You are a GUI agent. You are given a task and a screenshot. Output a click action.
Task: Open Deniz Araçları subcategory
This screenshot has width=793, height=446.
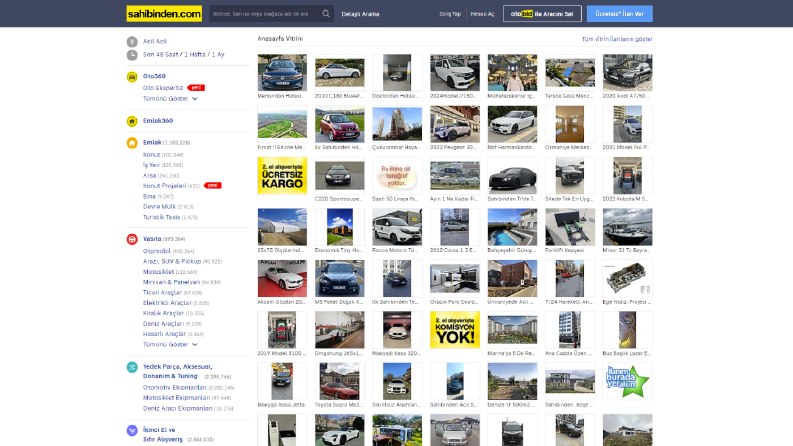pyautogui.click(x=163, y=324)
